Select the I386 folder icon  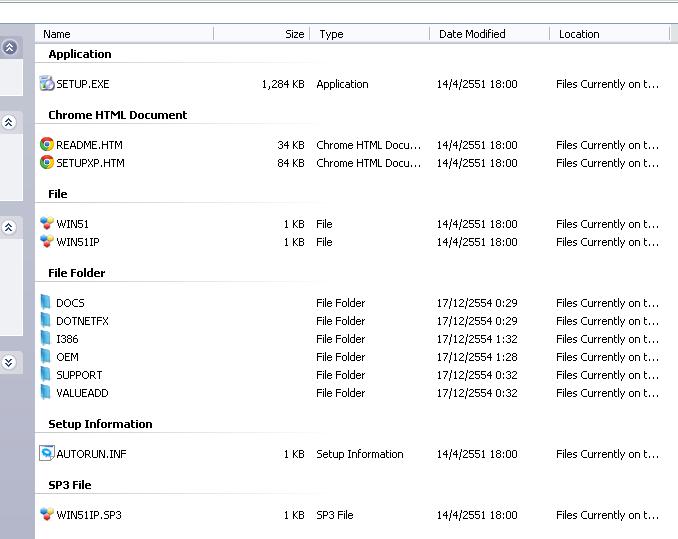point(46,339)
